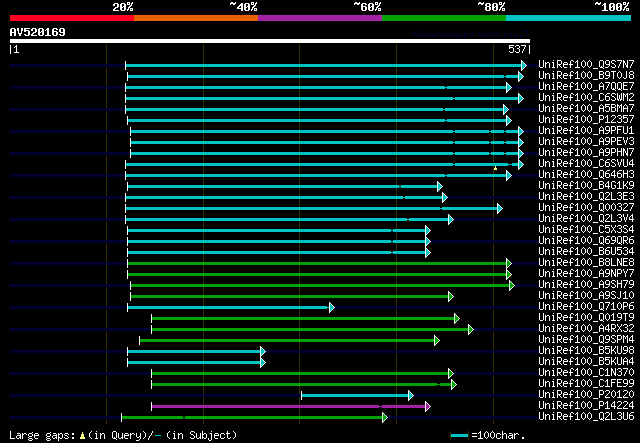Open hit UniRef100_Q2L3U6
Viewport: 640px width, 443px height.
pos(586,417)
